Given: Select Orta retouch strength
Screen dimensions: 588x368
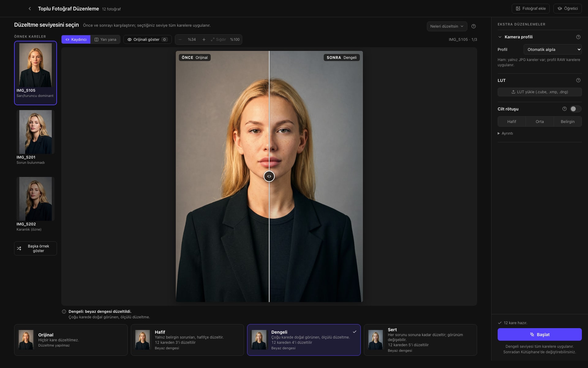Looking at the screenshot, I should click(540, 122).
